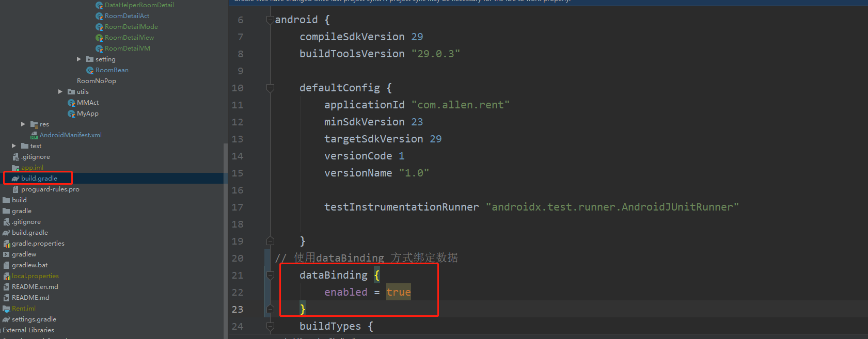The height and width of the screenshot is (339, 868).
Task: Click the dataBinding comment line
Action: coord(367,258)
